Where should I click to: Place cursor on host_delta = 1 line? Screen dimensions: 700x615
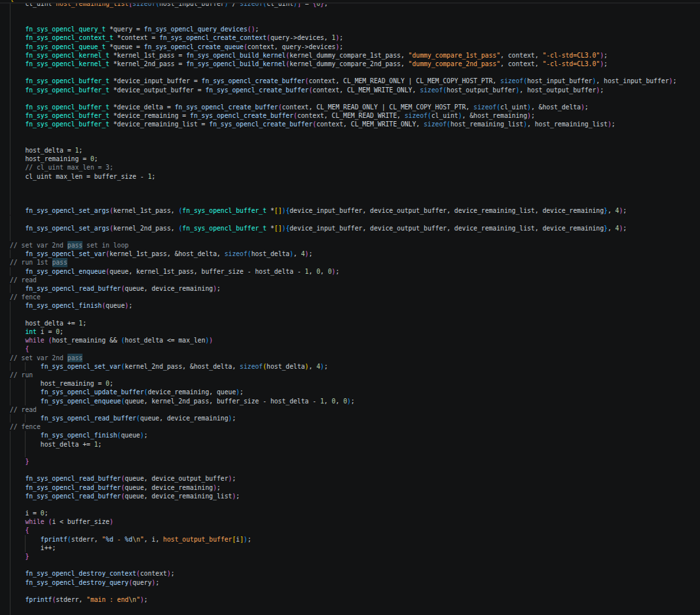(54, 151)
